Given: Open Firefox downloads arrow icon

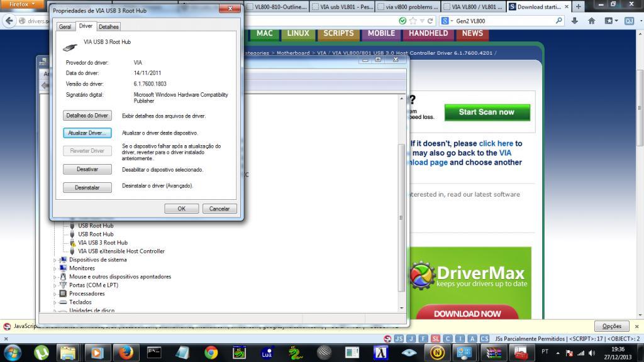Looking at the screenshot, I should point(575,21).
